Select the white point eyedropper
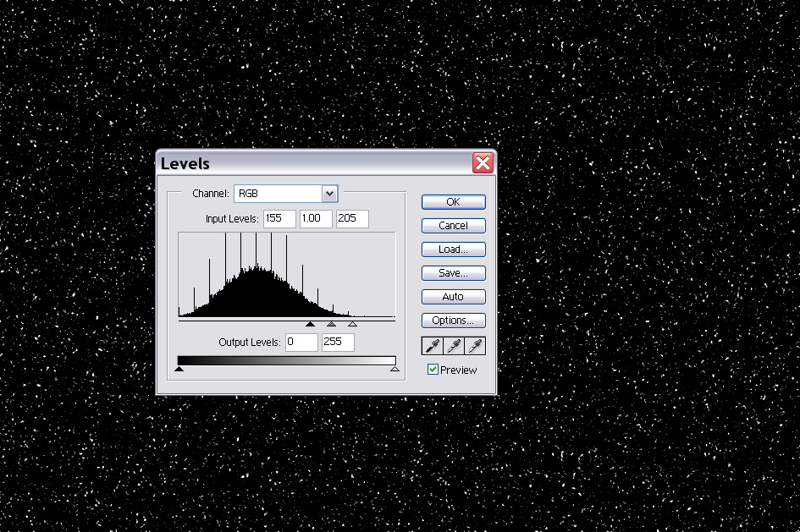The image size is (800, 532). (475, 346)
